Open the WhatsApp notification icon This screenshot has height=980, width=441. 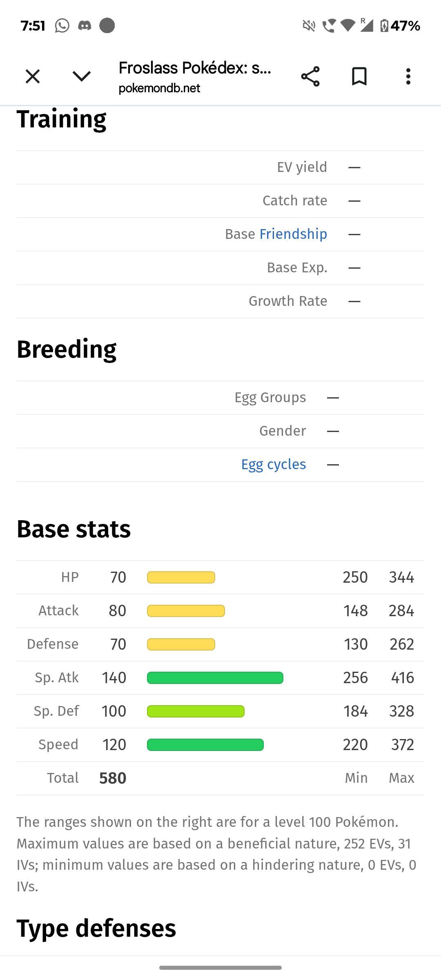point(61,25)
